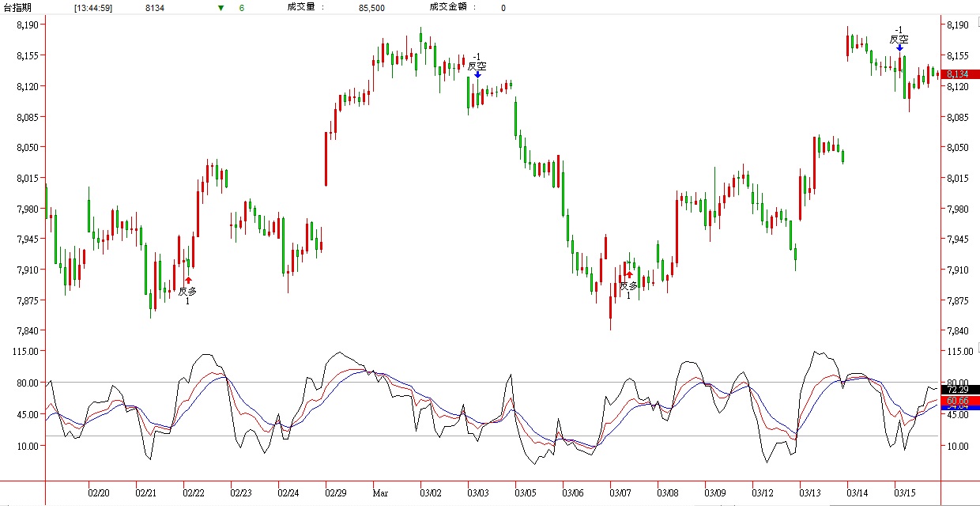Click the 02/22 date label
980x513 pixels.
point(194,492)
